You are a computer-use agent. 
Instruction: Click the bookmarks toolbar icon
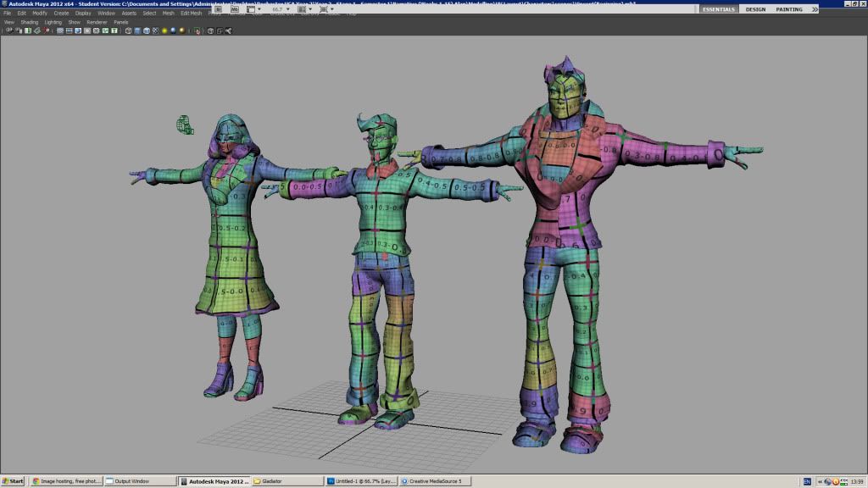coord(28,31)
